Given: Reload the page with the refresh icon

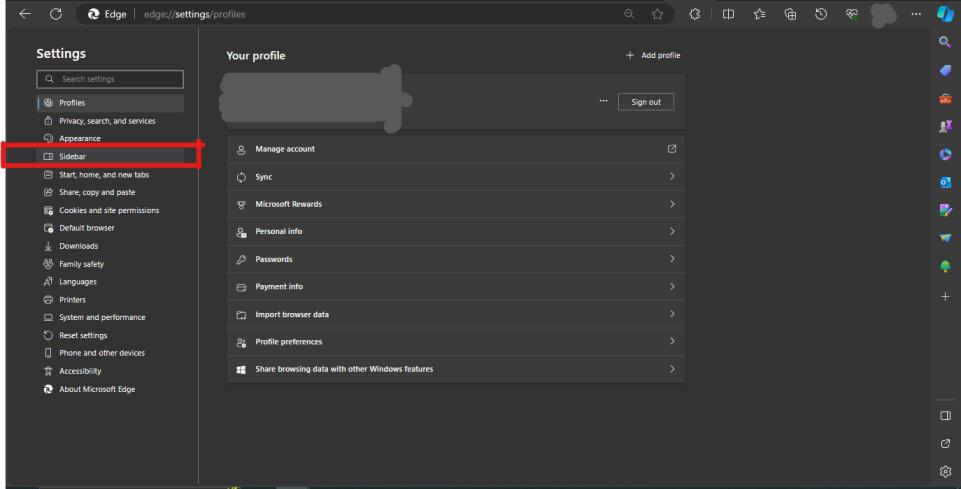Looking at the screenshot, I should 56,14.
